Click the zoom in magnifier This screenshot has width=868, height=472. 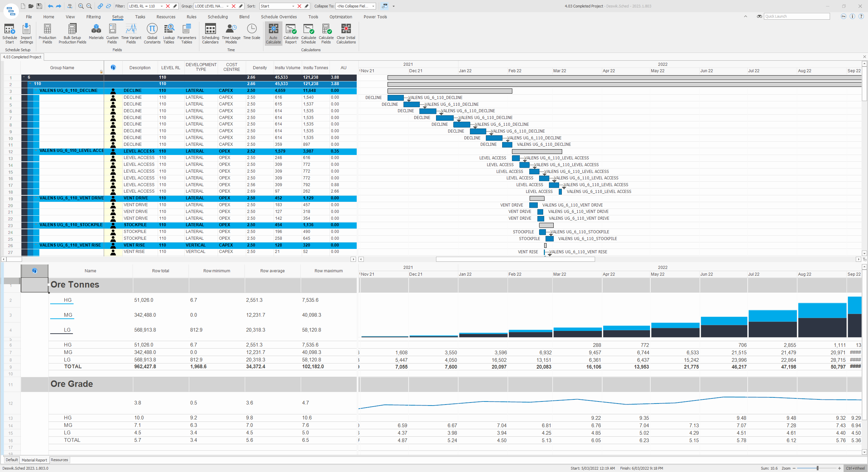point(81,6)
